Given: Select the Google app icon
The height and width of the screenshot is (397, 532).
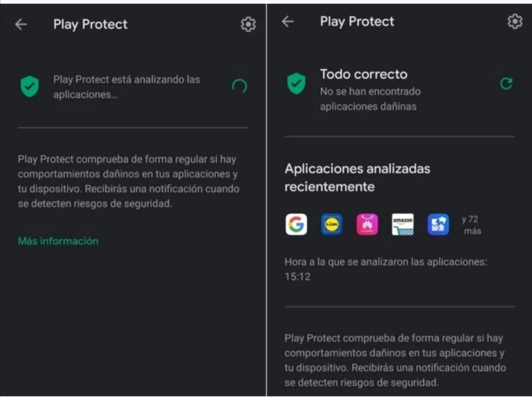Looking at the screenshot, I should tap(296, 224).
